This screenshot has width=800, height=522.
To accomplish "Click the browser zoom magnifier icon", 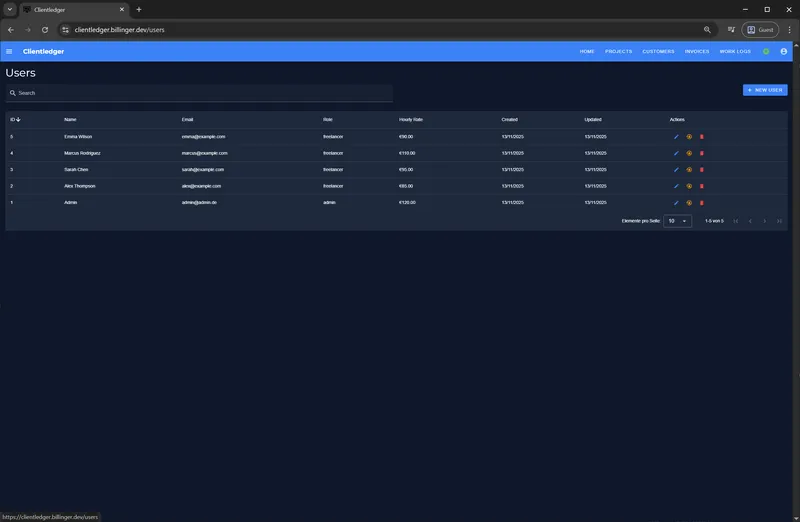I will click(x=707, y=30).
